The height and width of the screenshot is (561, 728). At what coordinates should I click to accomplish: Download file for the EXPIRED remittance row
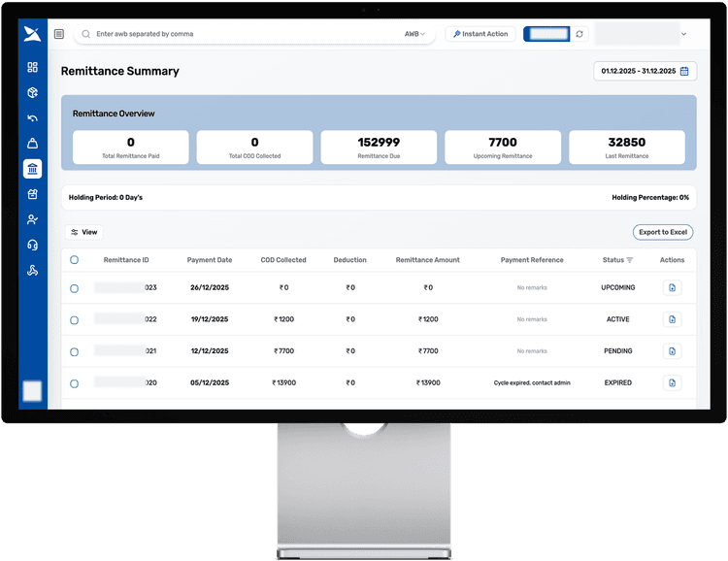[672, 383]
